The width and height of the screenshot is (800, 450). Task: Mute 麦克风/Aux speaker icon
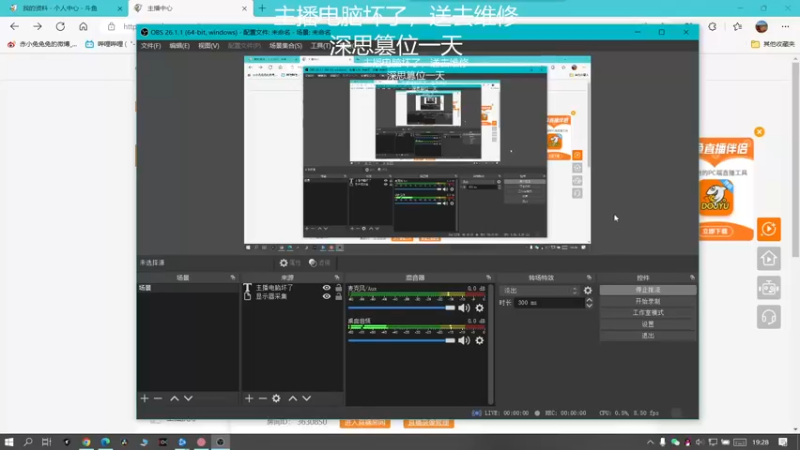coord(464,308)
